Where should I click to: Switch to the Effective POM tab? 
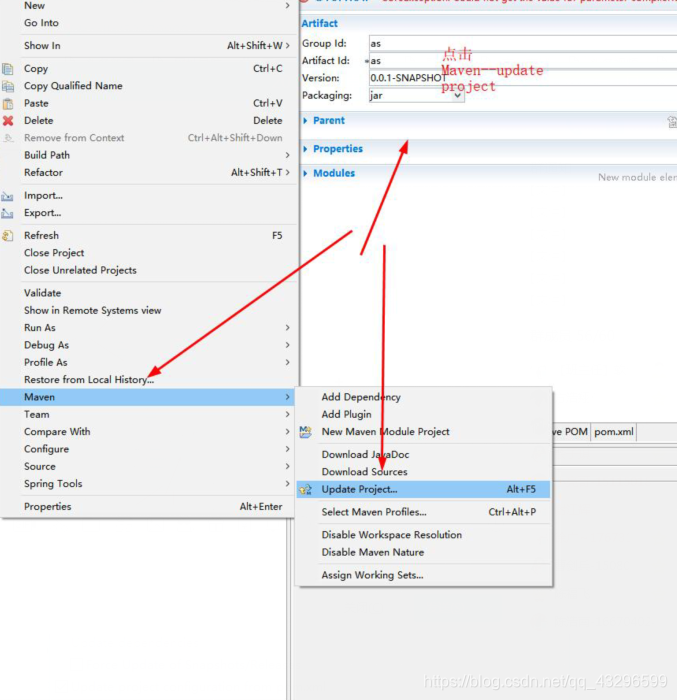click(x=571, y=432)
